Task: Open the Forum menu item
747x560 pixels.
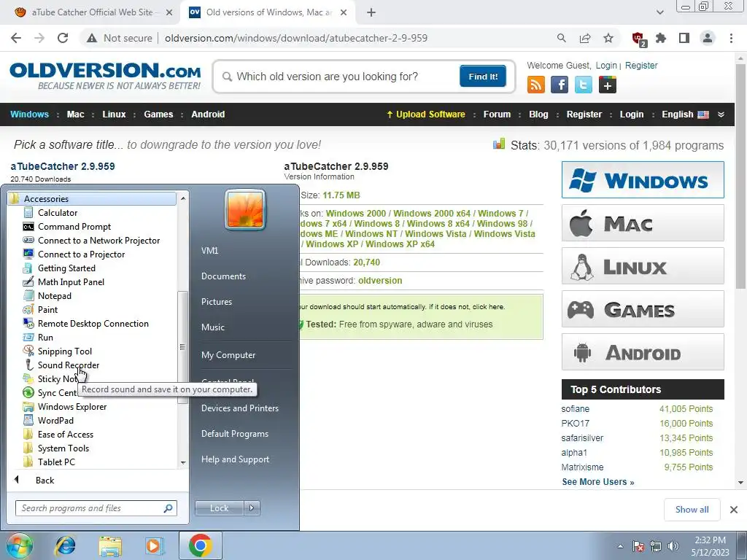Action: click(497, 114)
